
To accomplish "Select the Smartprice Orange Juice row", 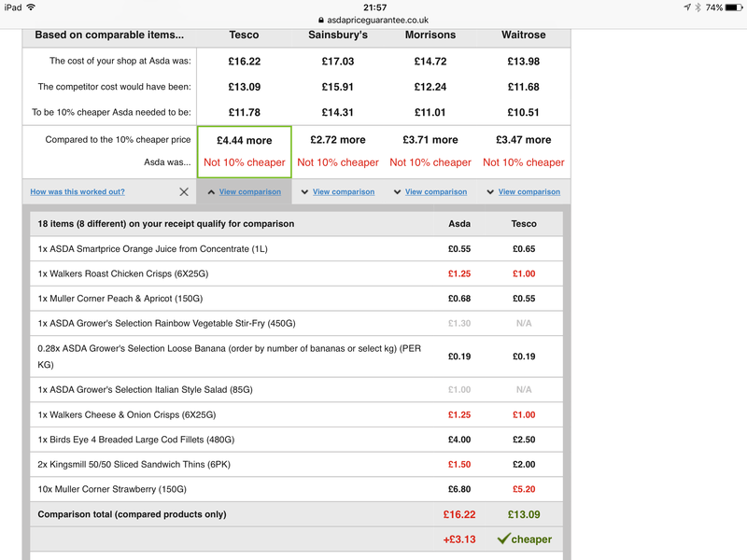I will 296,249.
